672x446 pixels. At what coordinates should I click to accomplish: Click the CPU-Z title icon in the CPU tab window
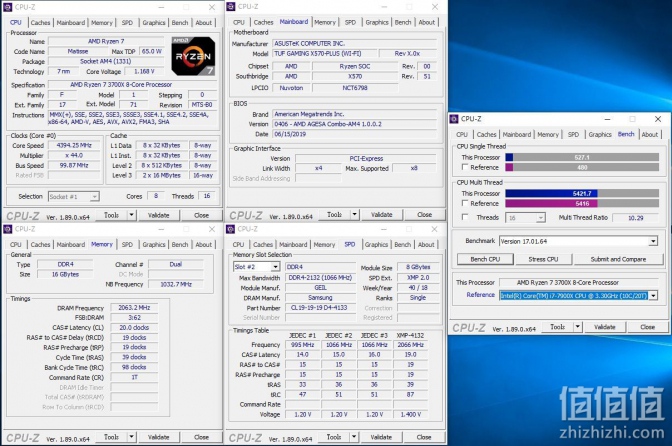point(7,7)
